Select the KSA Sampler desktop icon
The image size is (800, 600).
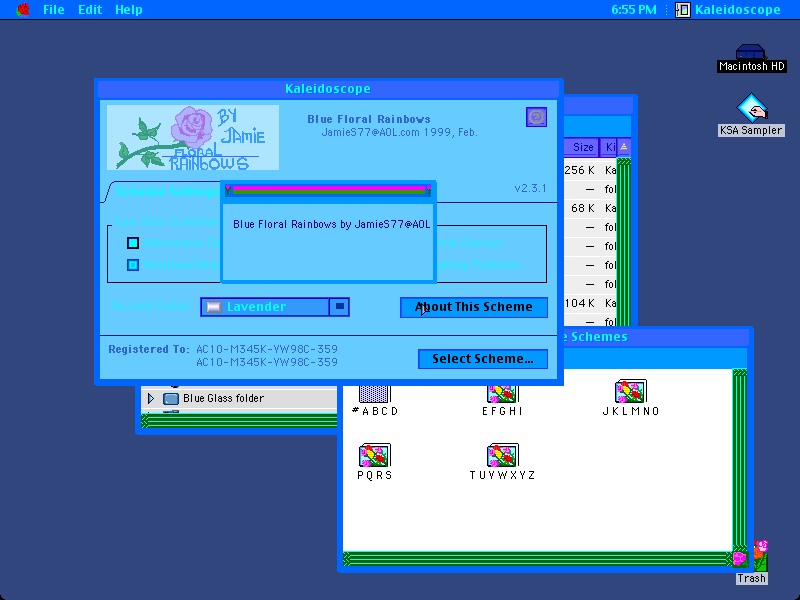(x=751, y=115)
